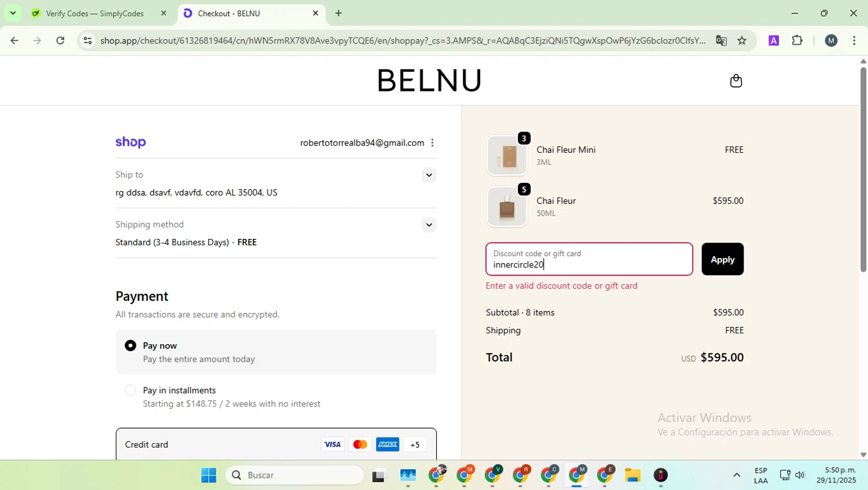Click the Amex card logo
Viewport: 868px width, 490px height.
coord(388,444)
